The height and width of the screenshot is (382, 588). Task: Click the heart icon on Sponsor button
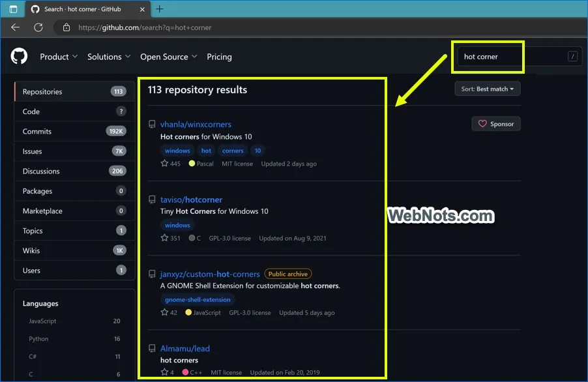click(482, 124)
